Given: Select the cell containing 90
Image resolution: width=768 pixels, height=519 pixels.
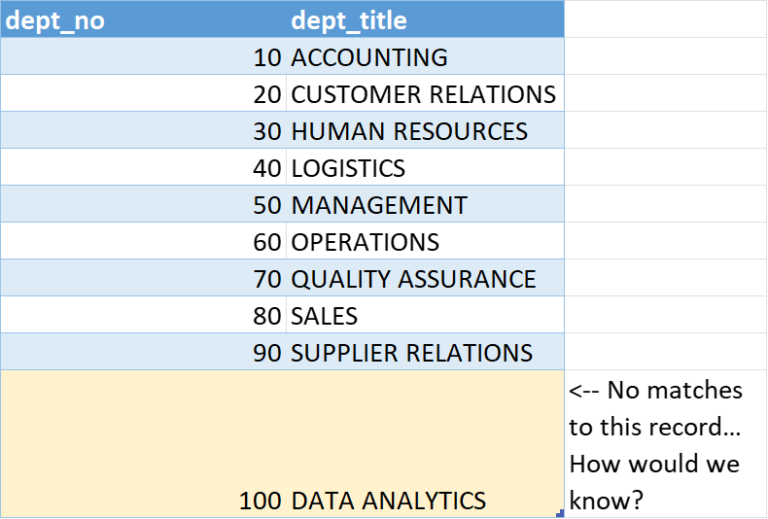Looking at the screenshot, I should 143,353.
